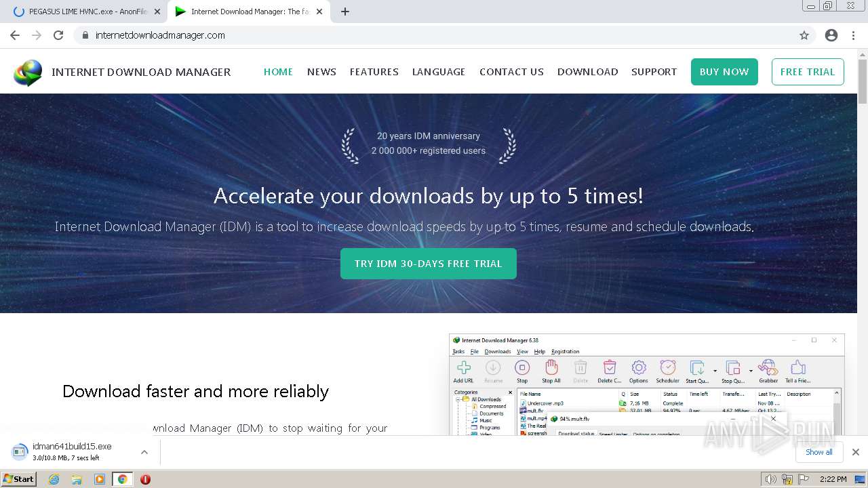Open the CONTACT US navigation item

tap(511, 72)
